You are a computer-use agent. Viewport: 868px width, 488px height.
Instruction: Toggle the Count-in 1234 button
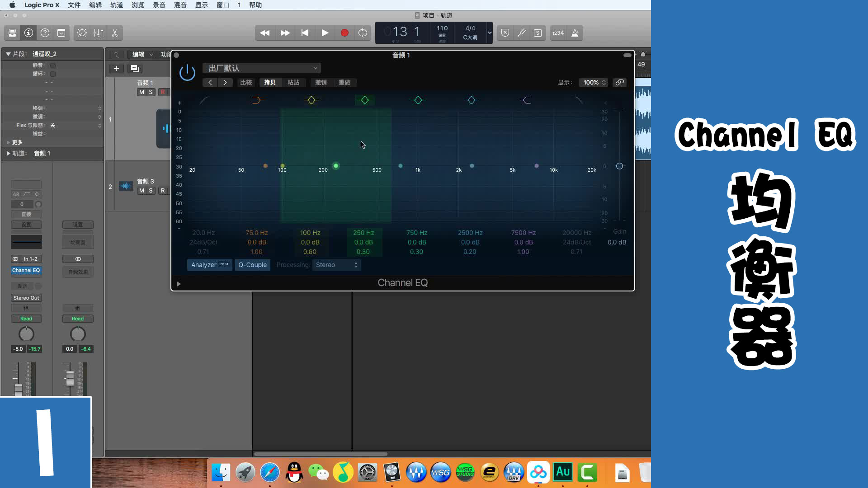[x=558, y=33]
